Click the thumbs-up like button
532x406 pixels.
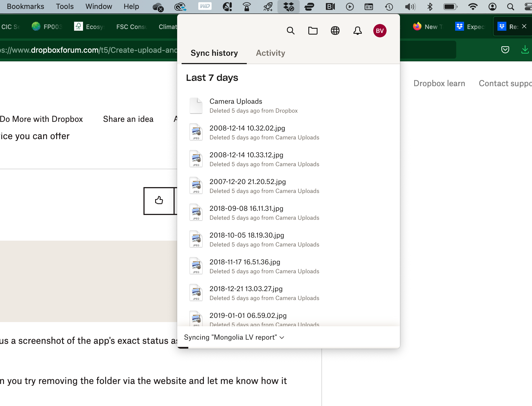[x=159, y=201]
